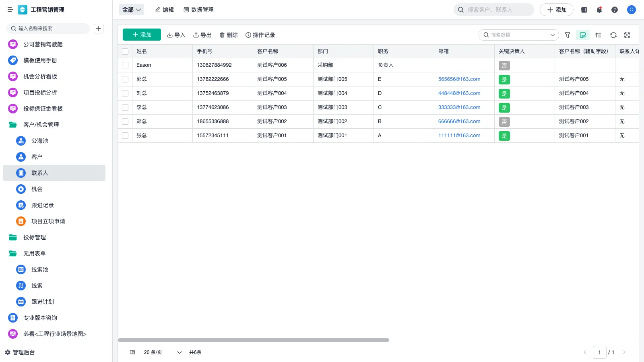Expand the table to fullscreen view
Screen dimensions: 644x362
point(627,35)
